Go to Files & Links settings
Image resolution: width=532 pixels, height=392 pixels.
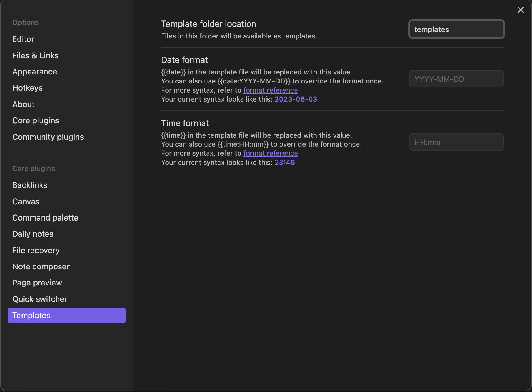(35, 55)
